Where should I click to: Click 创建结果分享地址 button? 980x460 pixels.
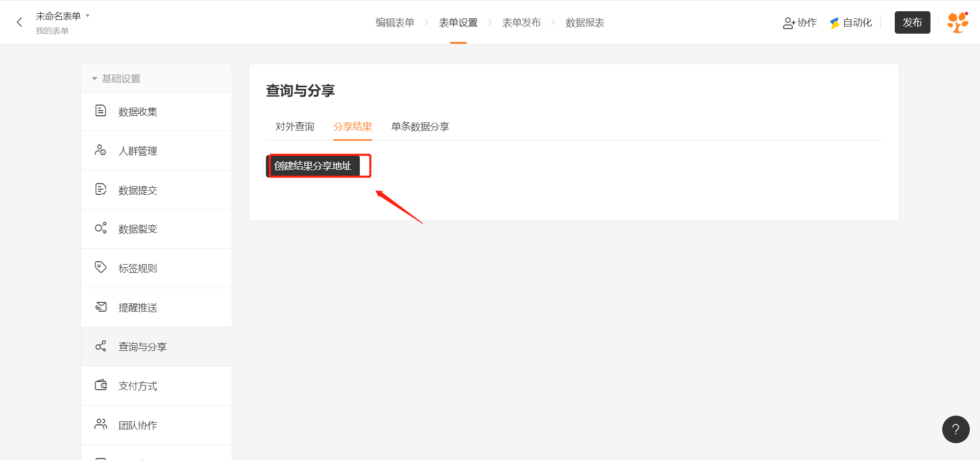point(313,166)
